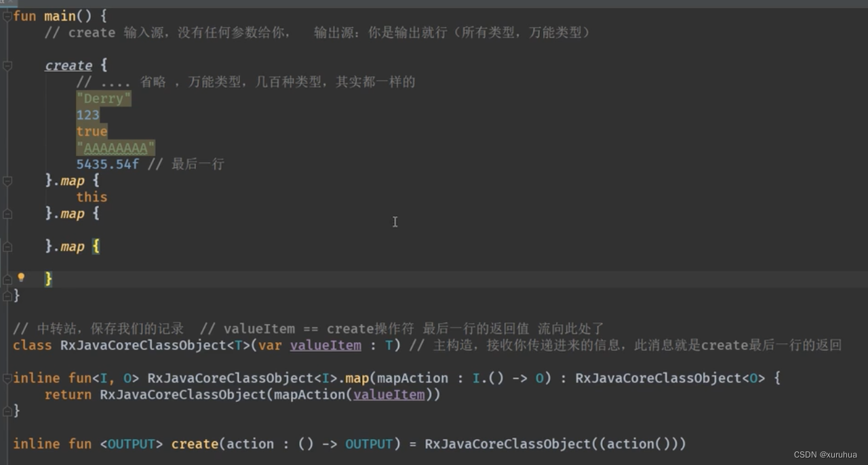Click the '// create 输入源' comment line

[317, 33]
